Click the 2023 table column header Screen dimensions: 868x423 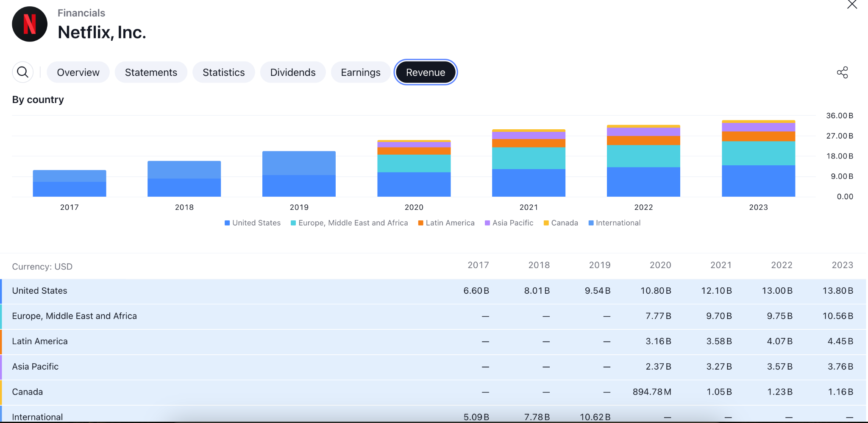(842, 265)
